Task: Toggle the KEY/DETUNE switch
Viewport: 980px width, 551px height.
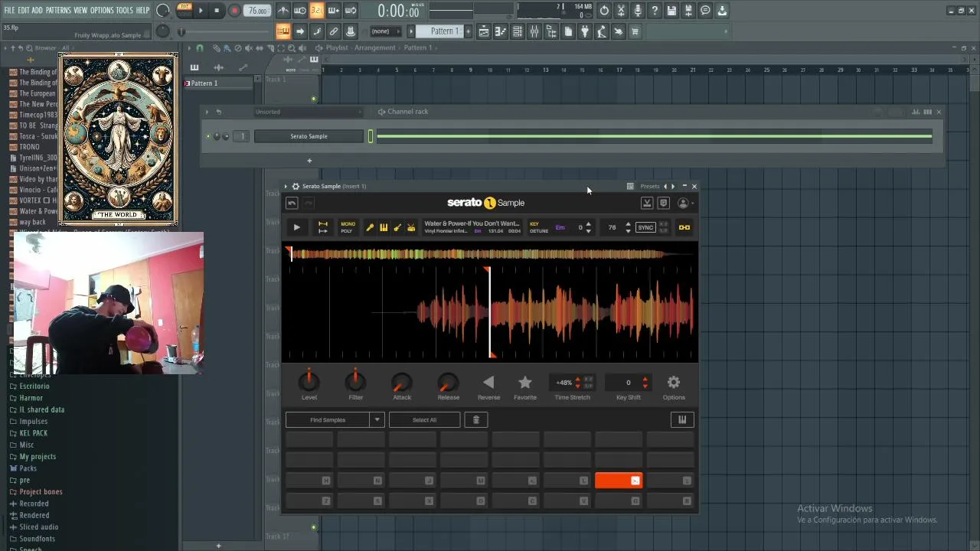Action: coord(539,227)
